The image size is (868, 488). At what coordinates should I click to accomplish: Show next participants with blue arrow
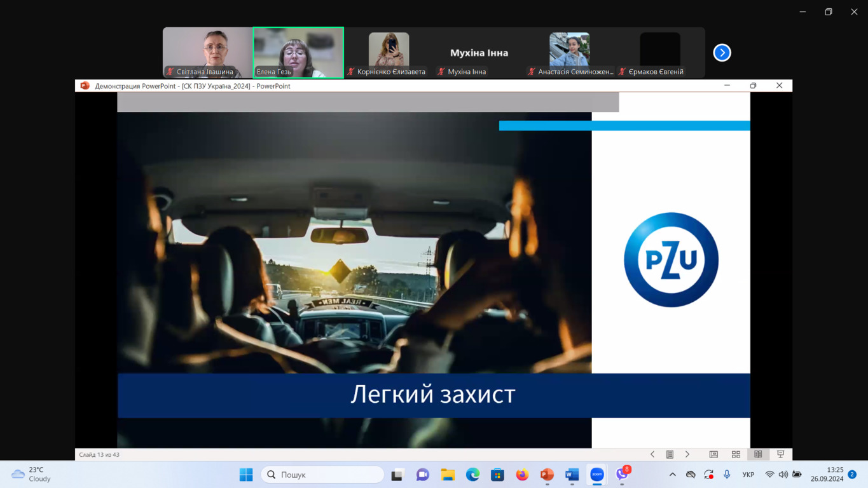[x=722, y=53]
